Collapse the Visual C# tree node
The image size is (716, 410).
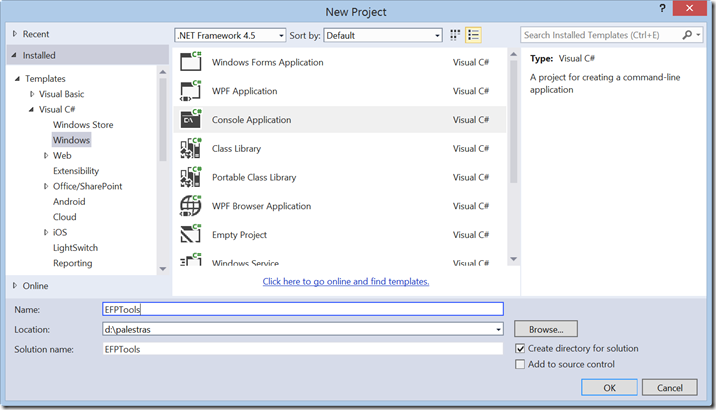point(31,110)
